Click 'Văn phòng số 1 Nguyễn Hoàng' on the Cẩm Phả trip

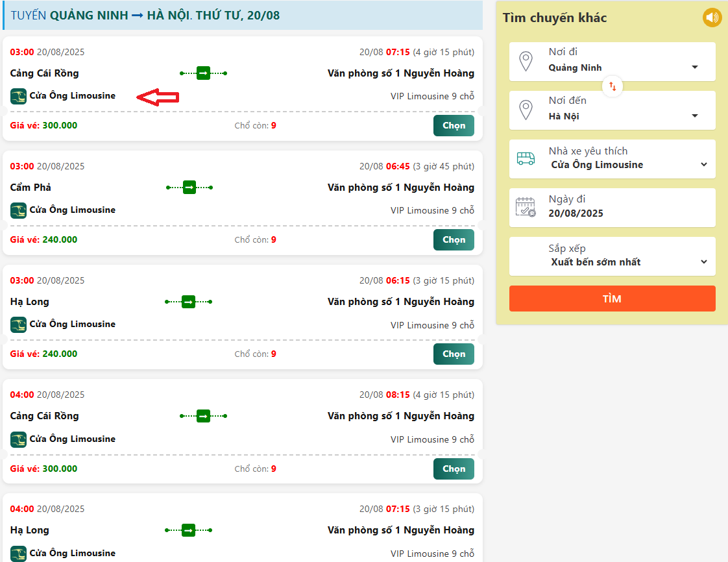pos(401,188)
